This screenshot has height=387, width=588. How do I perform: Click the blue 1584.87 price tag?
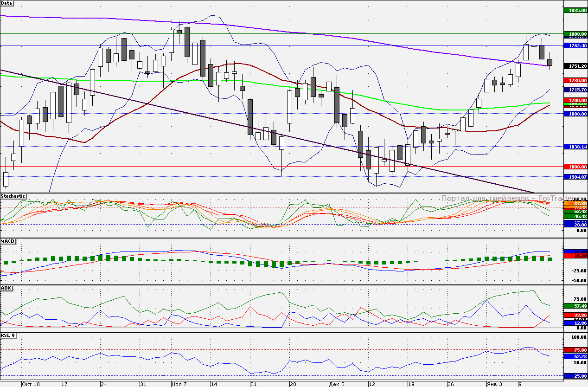click(x=575, y=177)
